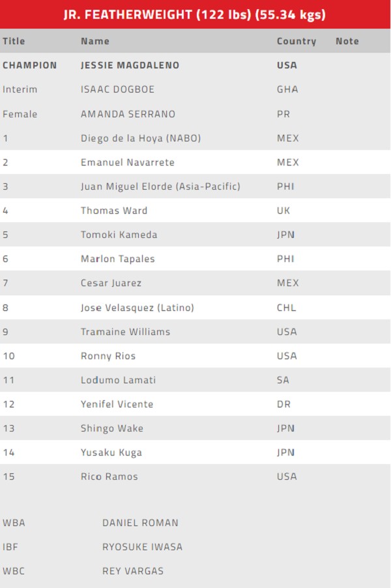391x588 pixels.
Task: Click Lodumo Lamati name
Action: tap(119, 380)
